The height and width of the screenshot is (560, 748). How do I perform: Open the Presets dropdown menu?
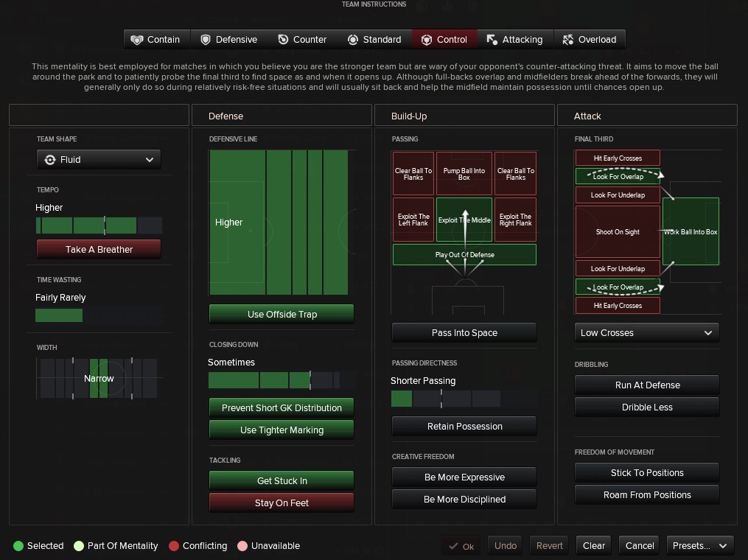(699, 546)
